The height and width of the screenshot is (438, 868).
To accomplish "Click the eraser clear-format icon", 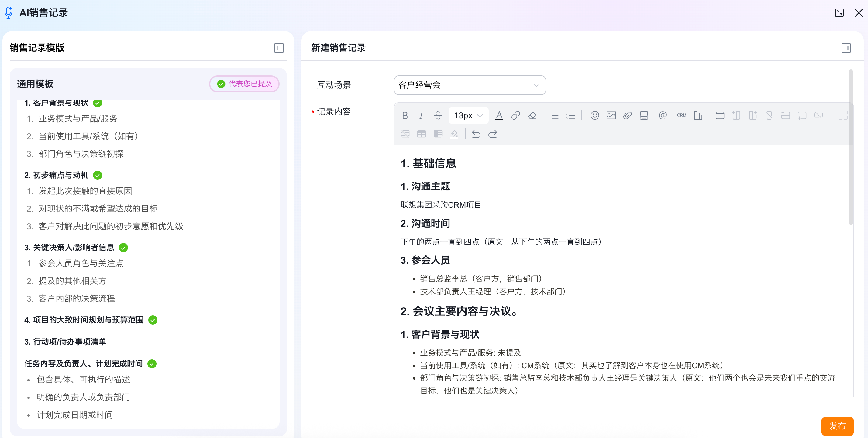I will (532, 115).
